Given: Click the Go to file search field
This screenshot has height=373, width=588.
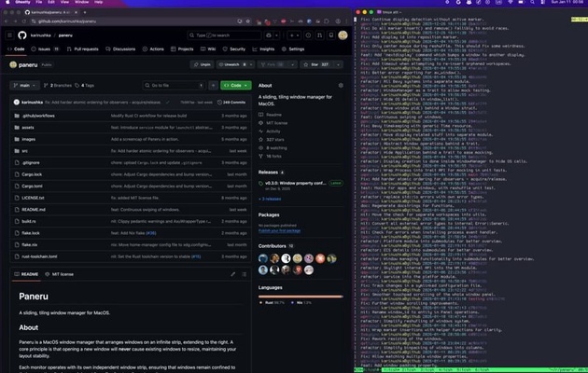Looking at the screenshot, I should 175,86.
